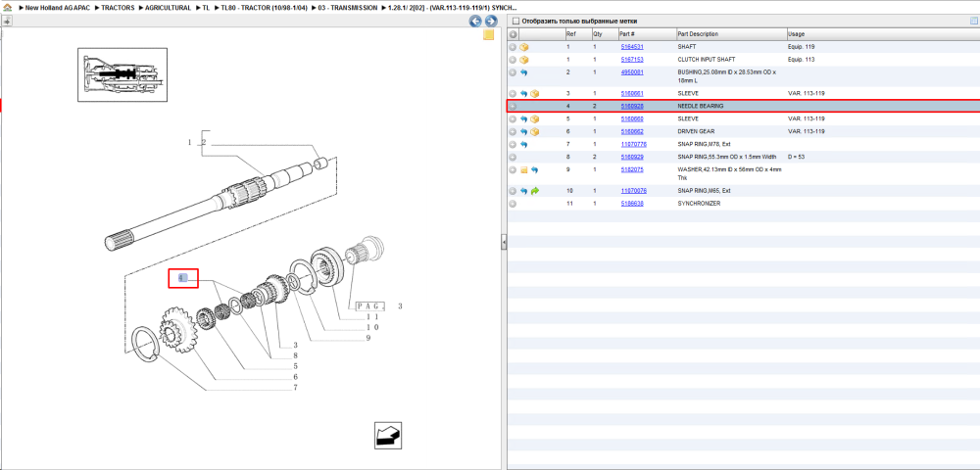
Task: Click blue arrow icon on Ref 5 SLEEVE row
Action: 523,118
